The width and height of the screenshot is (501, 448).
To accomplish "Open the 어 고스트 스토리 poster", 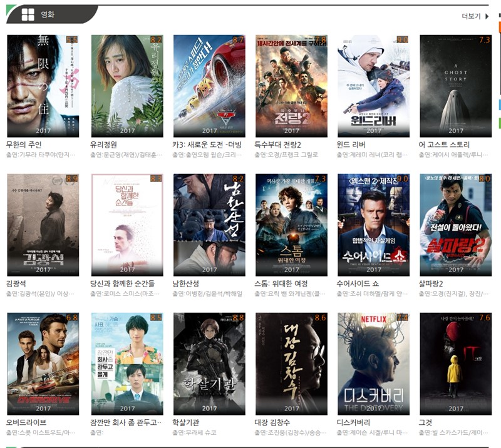I will (456, 86).
